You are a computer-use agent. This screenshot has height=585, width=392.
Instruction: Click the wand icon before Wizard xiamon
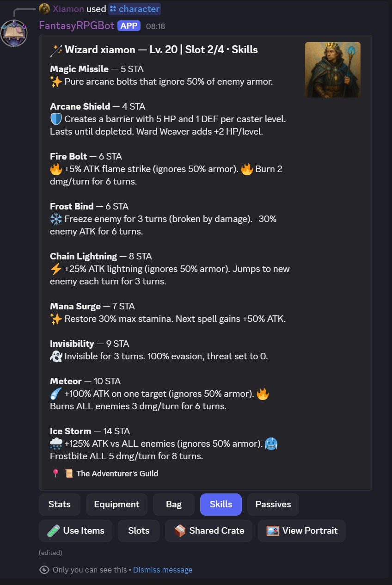(x=55, y=50)
